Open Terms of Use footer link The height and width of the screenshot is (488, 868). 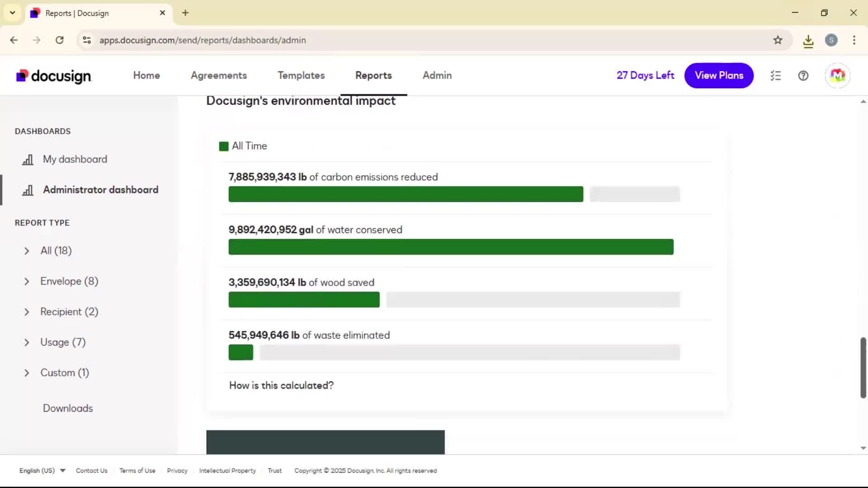click(x=137, y=470)
